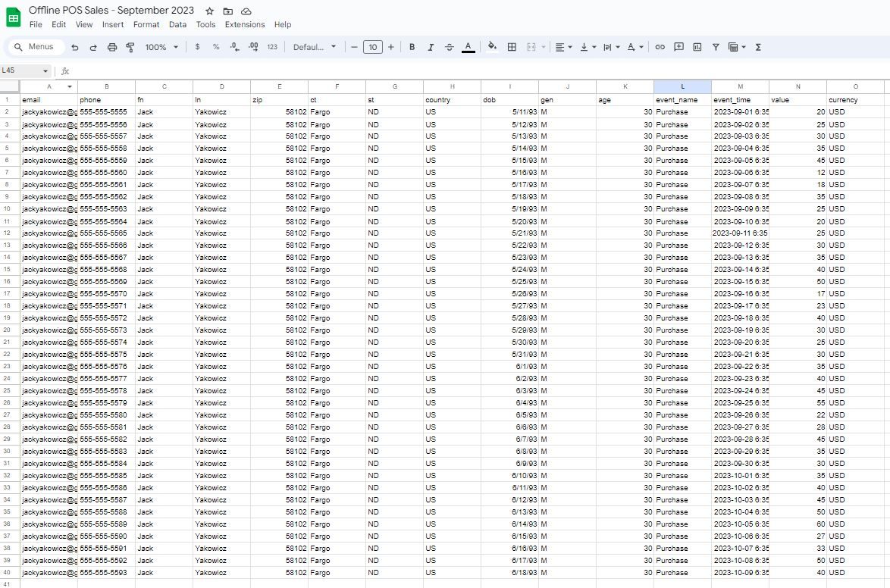Toggle strikethrough formatting
The height and width of the screenshot is (588, 890).
coord(449,47)
